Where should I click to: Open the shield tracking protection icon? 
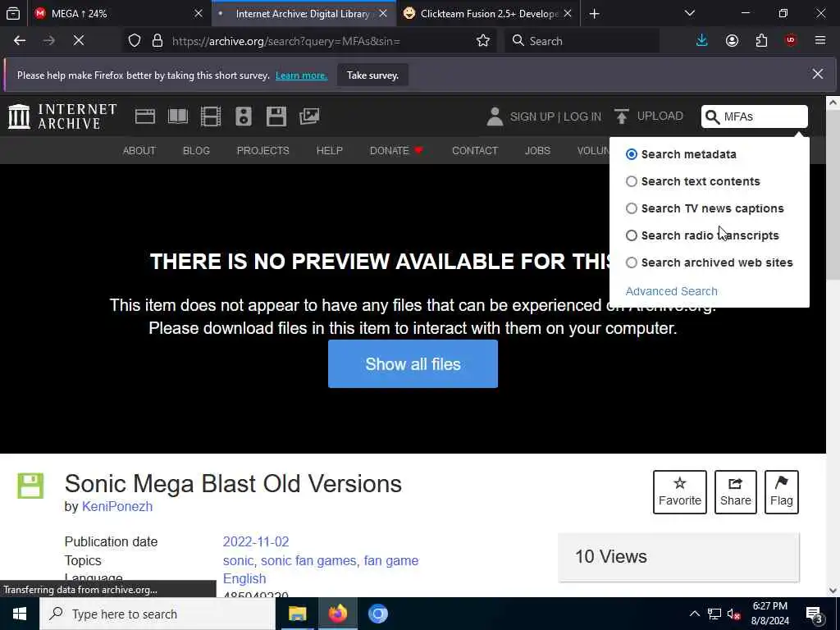[135, 41]
